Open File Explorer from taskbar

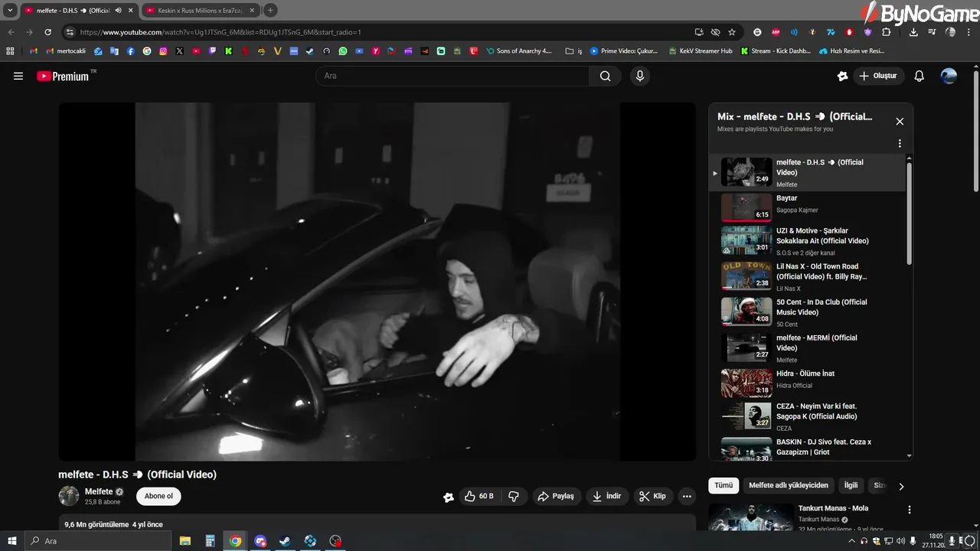(x=185, y=541)
